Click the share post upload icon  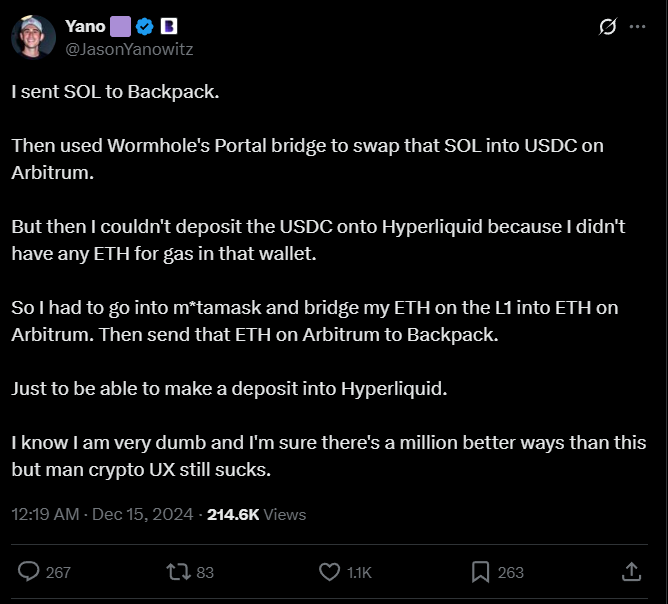(x=631, y=572)
